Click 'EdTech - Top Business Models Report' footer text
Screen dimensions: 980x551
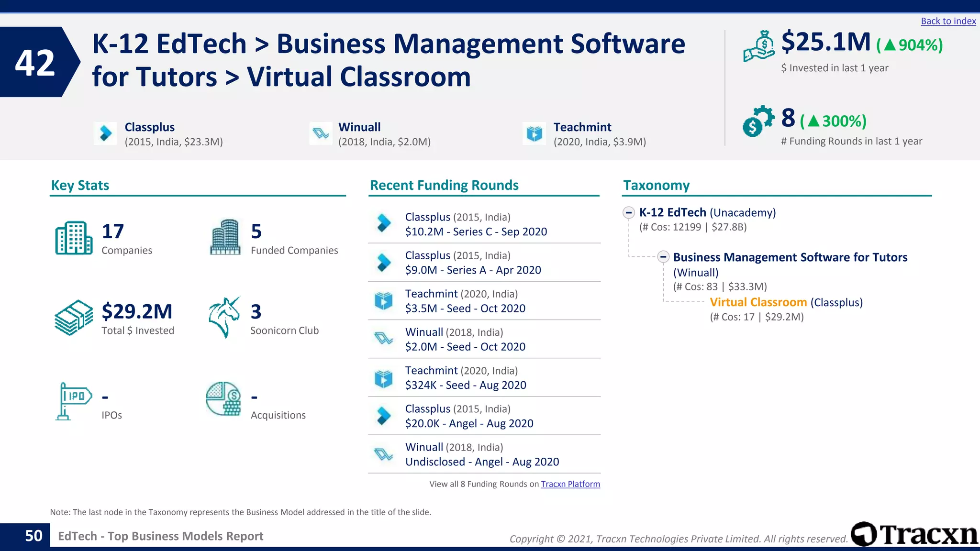click(x=160, y=536)
